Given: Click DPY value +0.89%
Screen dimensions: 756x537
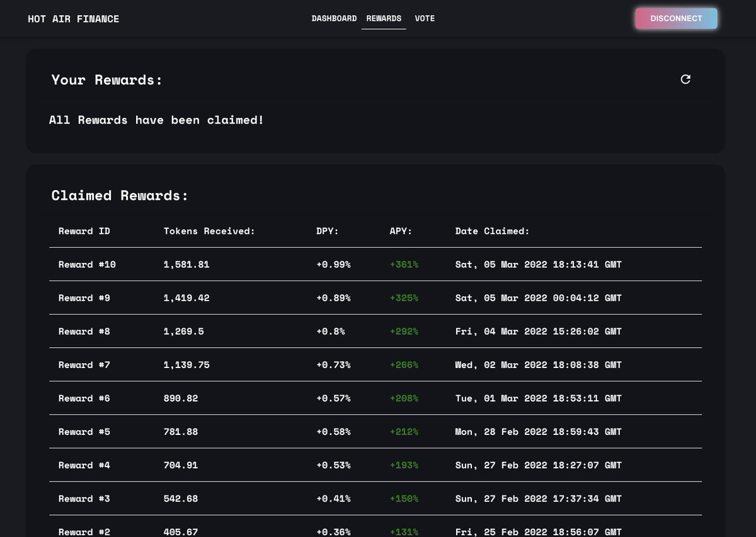Looking at the screenshot, I should (x=333, y=298).
